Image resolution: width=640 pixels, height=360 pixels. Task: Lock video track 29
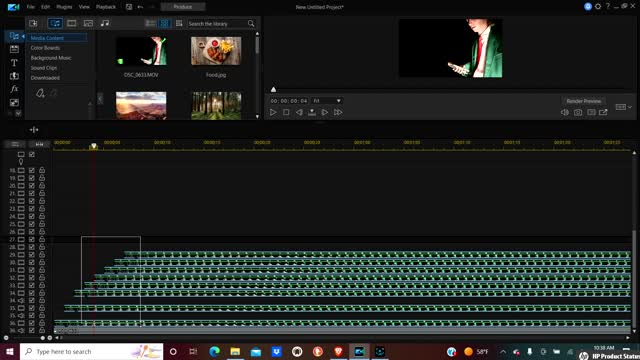click(x=42, y=254)
